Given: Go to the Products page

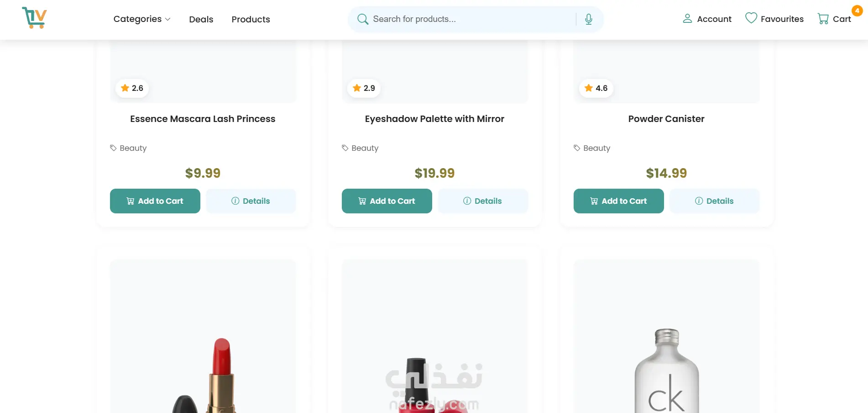Looking at the screenshot, I should [251, 19].
